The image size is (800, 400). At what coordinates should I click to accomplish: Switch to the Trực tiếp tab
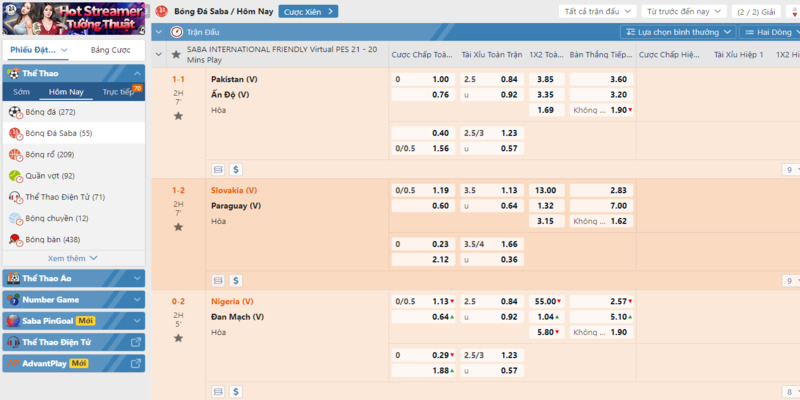click(x=119, y=92)
